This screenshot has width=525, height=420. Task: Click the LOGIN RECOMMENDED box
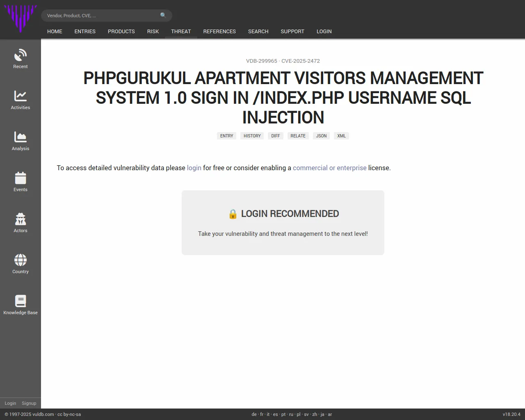click(283, 223)
